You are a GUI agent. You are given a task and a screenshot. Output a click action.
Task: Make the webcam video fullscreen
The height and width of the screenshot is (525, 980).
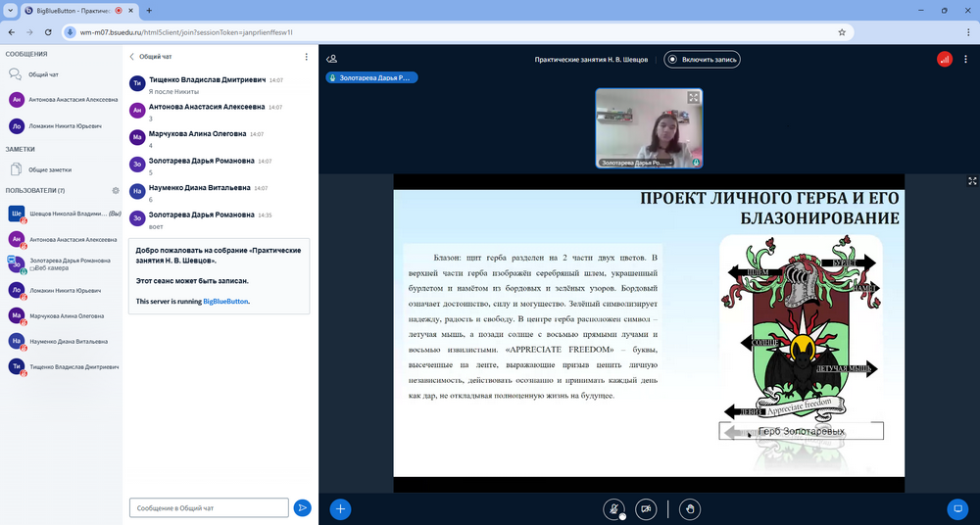693,98
